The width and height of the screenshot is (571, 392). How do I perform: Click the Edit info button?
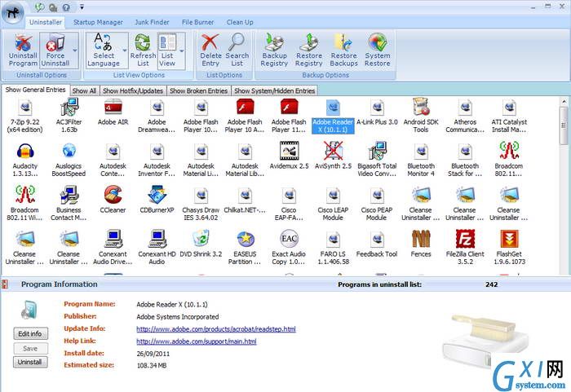tap(31, 333)
